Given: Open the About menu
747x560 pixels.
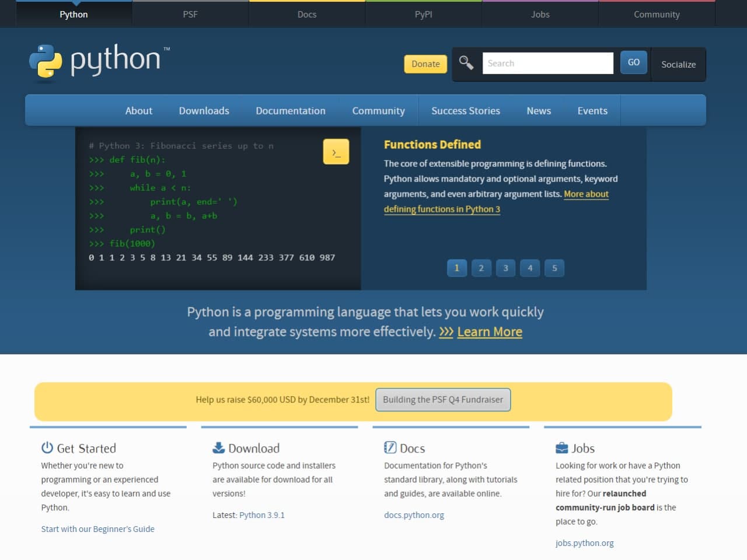Looking at the screenshot, I should pos(139,111).
